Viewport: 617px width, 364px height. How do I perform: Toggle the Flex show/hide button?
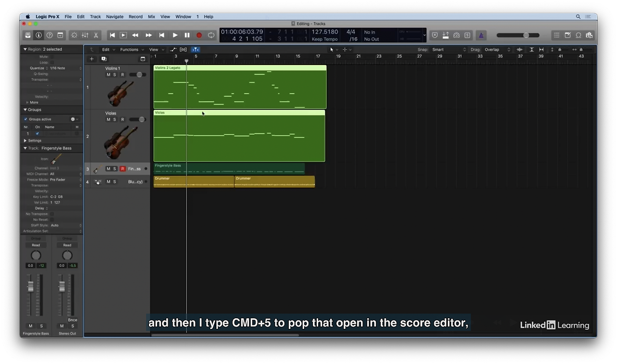[183, 50]
